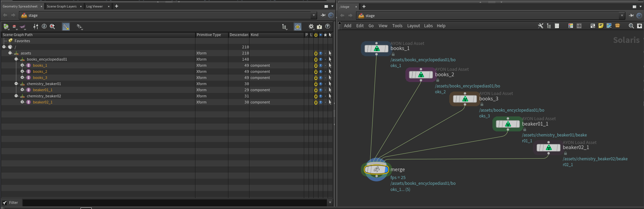Switch to the Scene Graph Layers tab
This screenshot has width=644, height=209.
click(62, 6)
